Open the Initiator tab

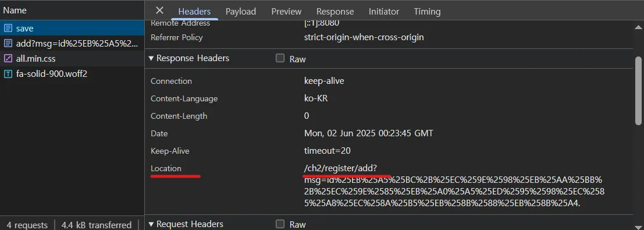click(x=383, y=12)
